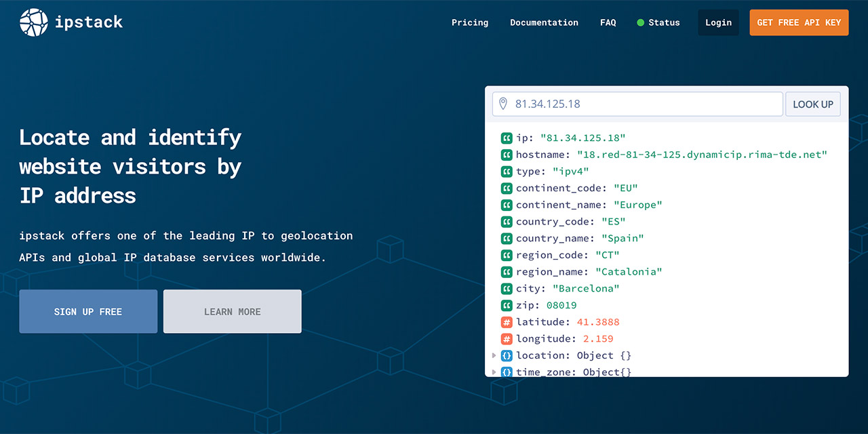
Task: Select the zip value 08019
Action: click(561, 305)
